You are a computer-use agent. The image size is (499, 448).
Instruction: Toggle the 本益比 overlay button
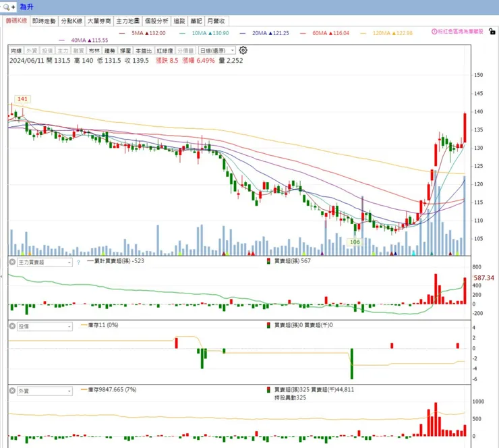click(144, 51)
